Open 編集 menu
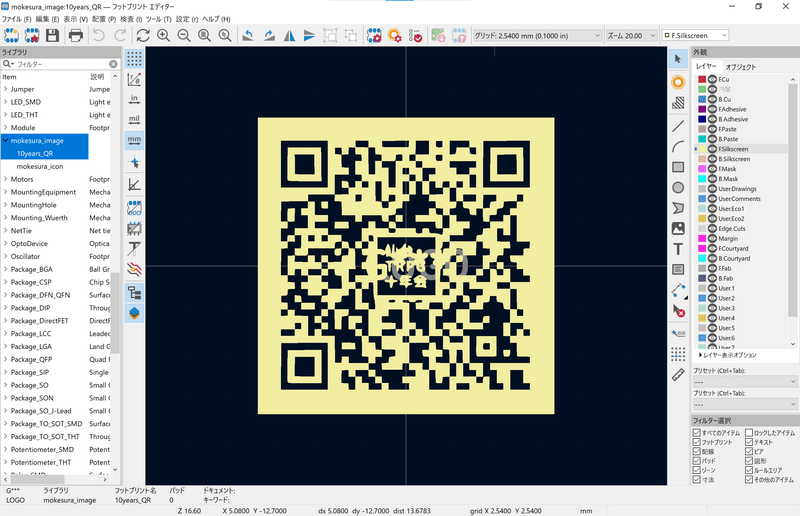 coord(47,19)
